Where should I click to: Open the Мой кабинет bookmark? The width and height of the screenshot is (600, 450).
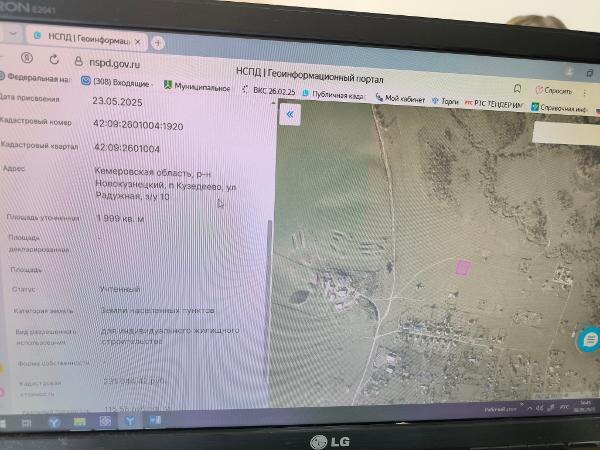pyautogui.click(x=400, y=98)
